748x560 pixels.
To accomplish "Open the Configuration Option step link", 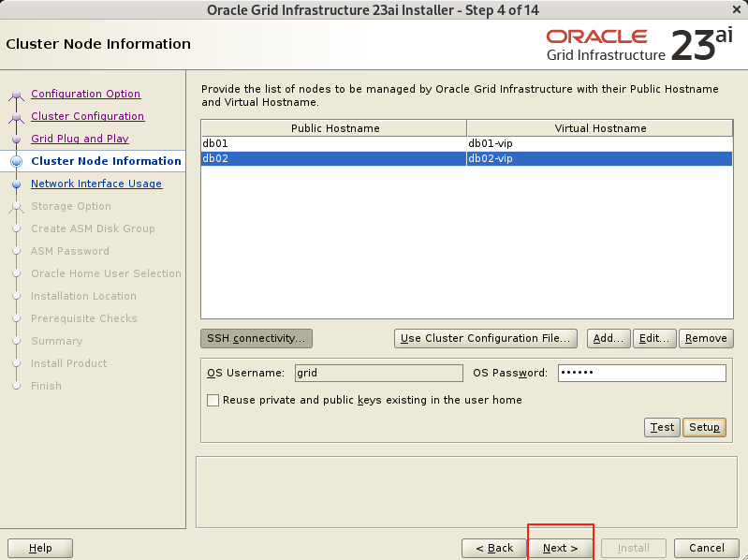I will 86,94.
